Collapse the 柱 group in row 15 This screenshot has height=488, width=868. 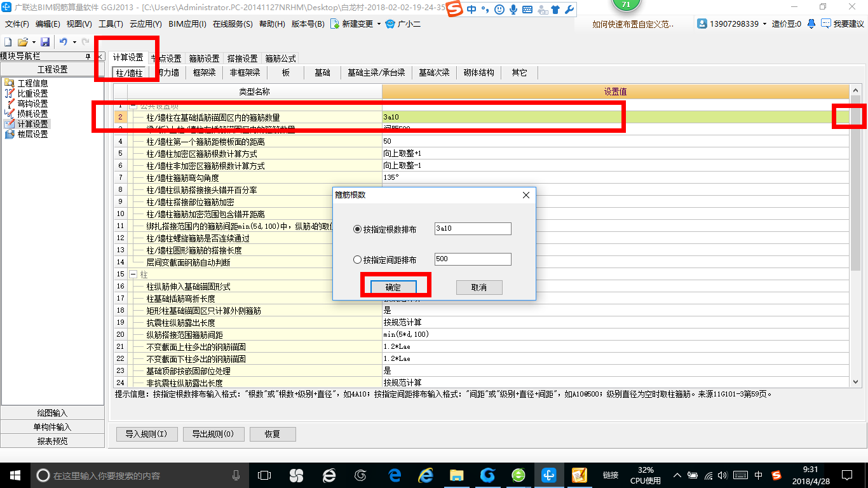pos(133,274)
